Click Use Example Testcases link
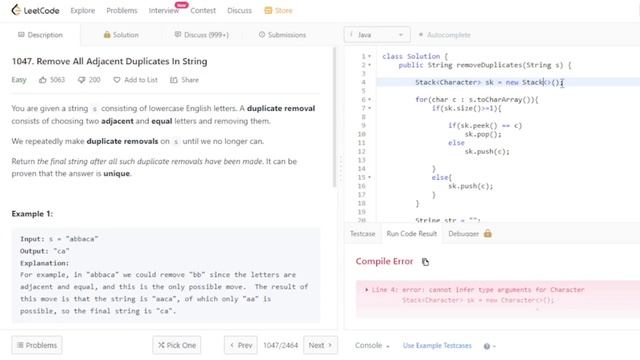640x360 pixels. click(437, 346)
